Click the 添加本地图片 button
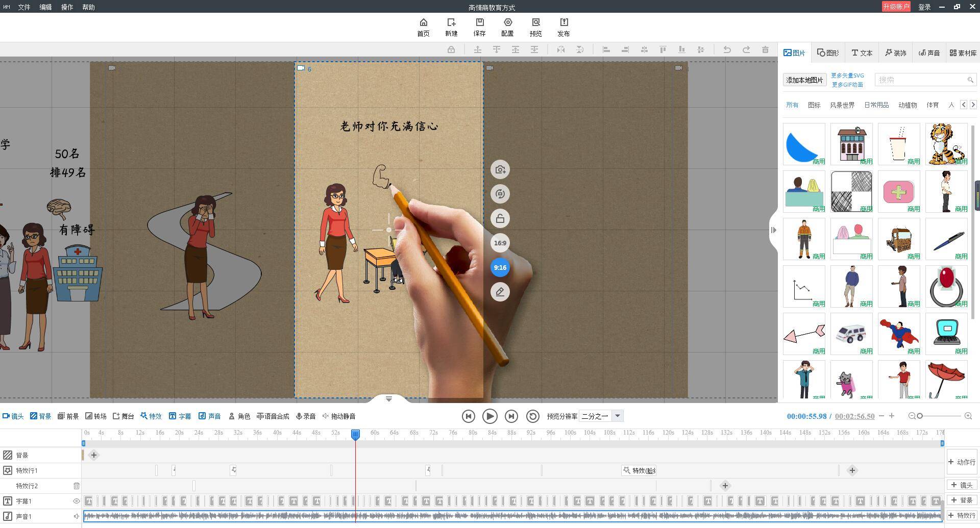 tap(804, 80)
